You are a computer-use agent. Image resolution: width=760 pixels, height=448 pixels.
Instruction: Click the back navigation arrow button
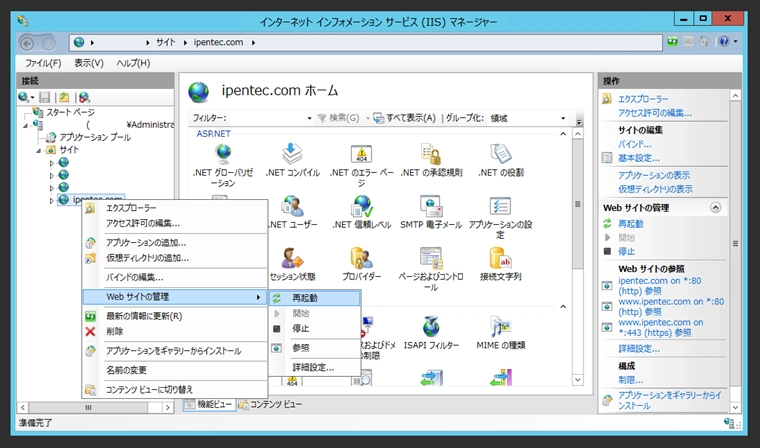point(27,44)
